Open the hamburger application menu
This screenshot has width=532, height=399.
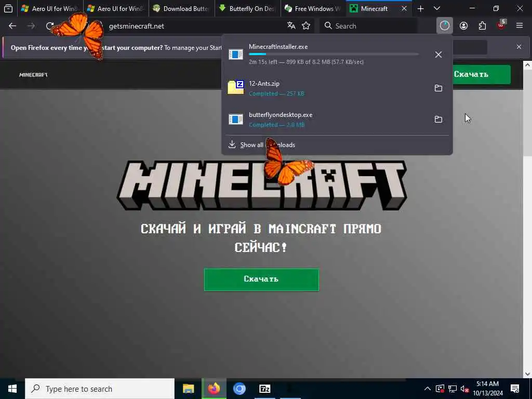(x=520, y=25)
